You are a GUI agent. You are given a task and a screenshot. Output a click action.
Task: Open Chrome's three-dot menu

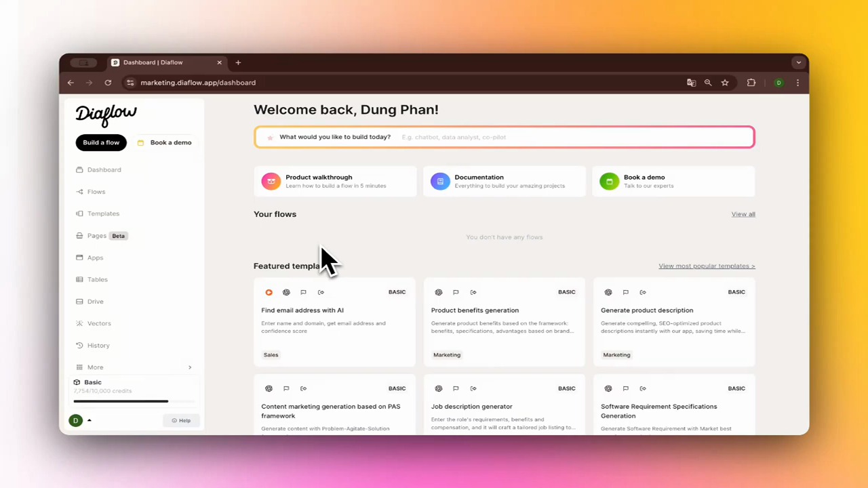[x=797, y=83]
